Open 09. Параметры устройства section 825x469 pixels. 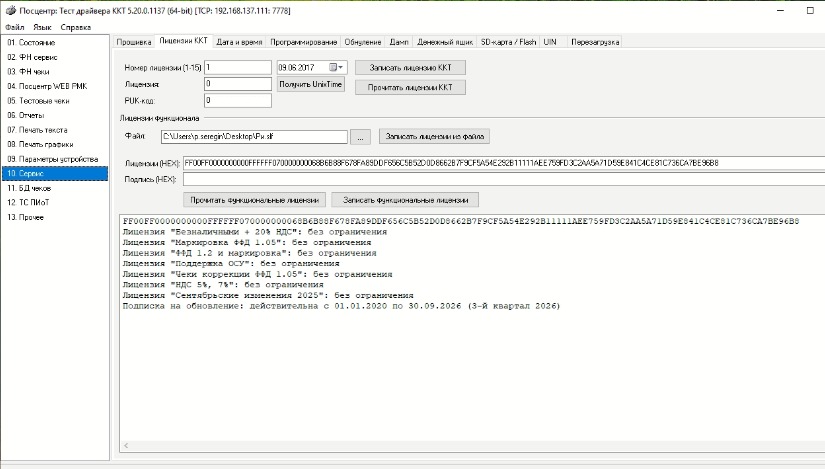coord(55,158)
